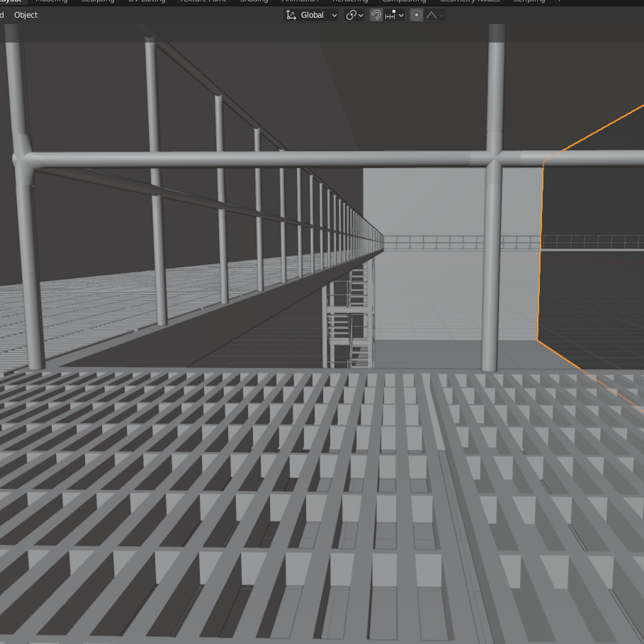The width and height of the screenshot is (644, 644).
Task: Switch to the Modeling workspace tab
Action: (52, 1)
